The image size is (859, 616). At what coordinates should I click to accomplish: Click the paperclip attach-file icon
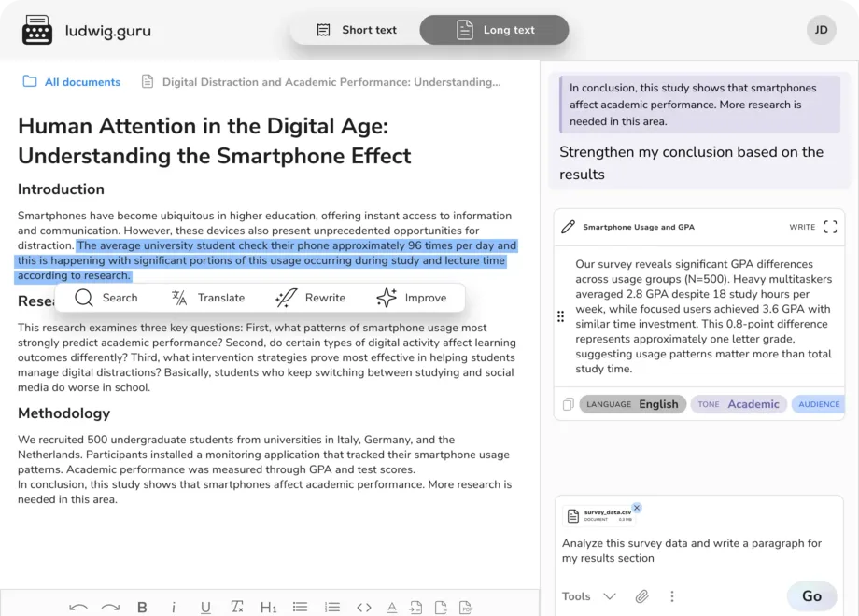[x=642, y=596]
